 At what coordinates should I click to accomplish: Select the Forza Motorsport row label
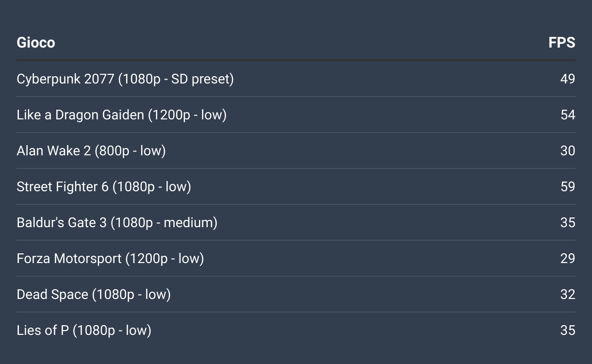pyautogui.click(x=110, y=258)
